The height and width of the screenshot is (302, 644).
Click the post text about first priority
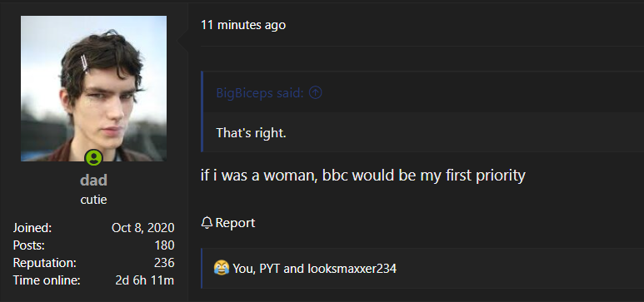(x=363, y=176)
